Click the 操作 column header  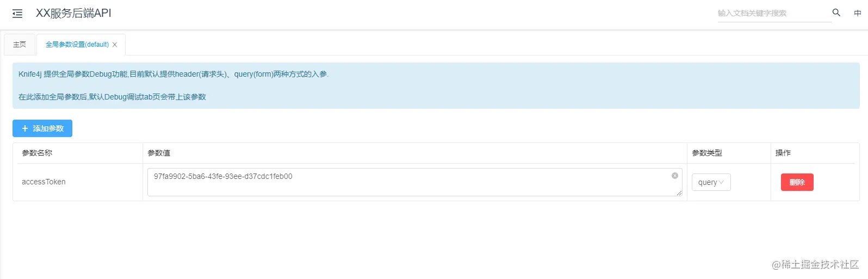click(813, 153)
